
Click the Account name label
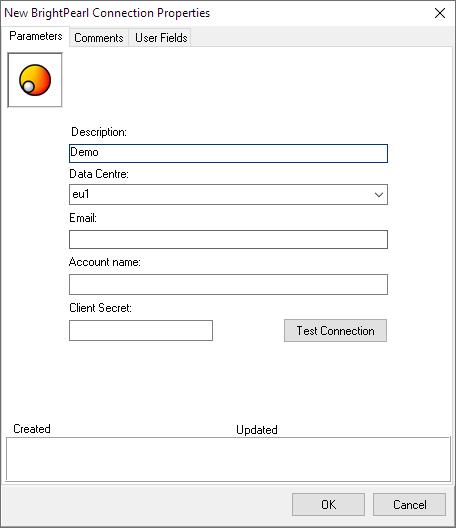[x=105, y=262]
